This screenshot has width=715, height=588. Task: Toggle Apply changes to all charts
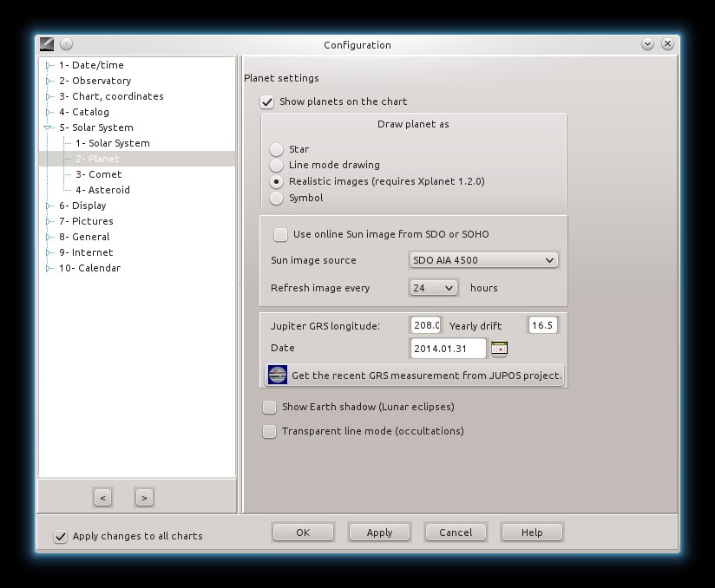(60, 537)
